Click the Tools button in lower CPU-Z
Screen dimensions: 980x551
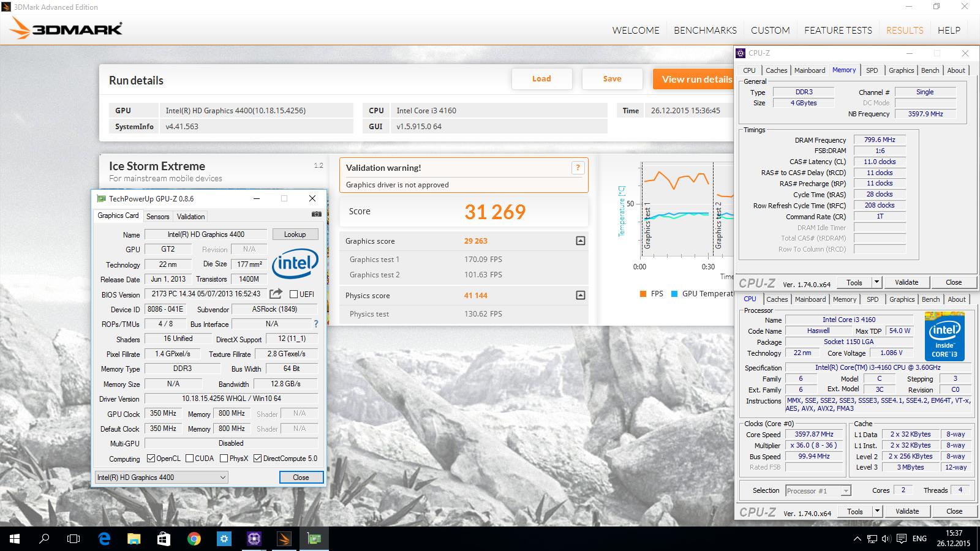(x=855, y=511)
